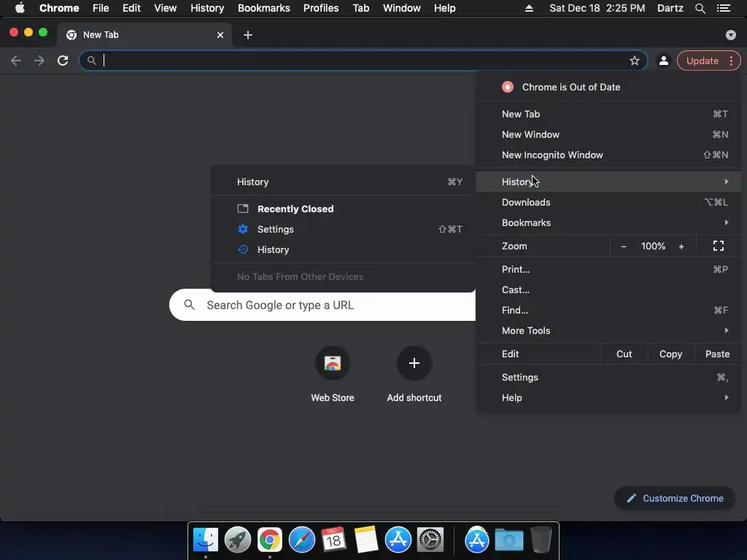Click the three-dot menu icon beside Update
Image resolution: width=747 pixels, height=560 pixels.
[731, 61]
